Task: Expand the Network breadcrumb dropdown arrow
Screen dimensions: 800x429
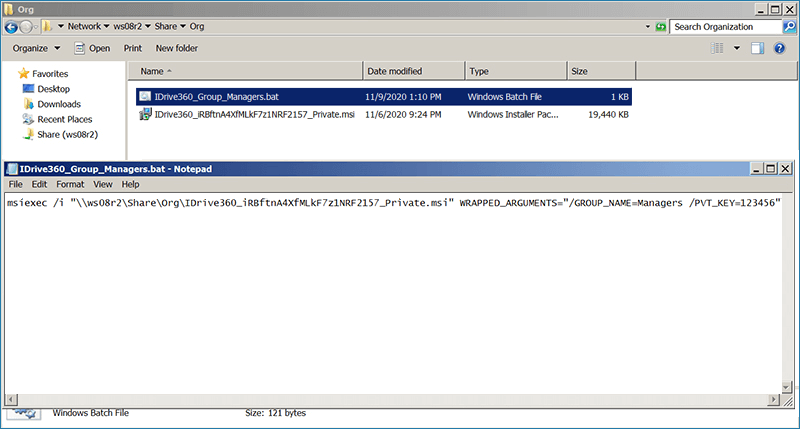Action: (107, 27)
